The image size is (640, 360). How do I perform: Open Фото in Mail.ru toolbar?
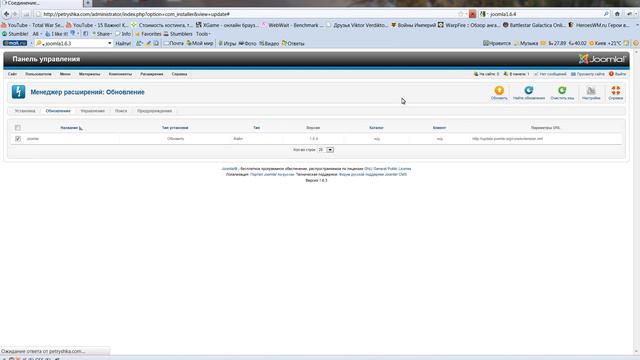point(247,43)
